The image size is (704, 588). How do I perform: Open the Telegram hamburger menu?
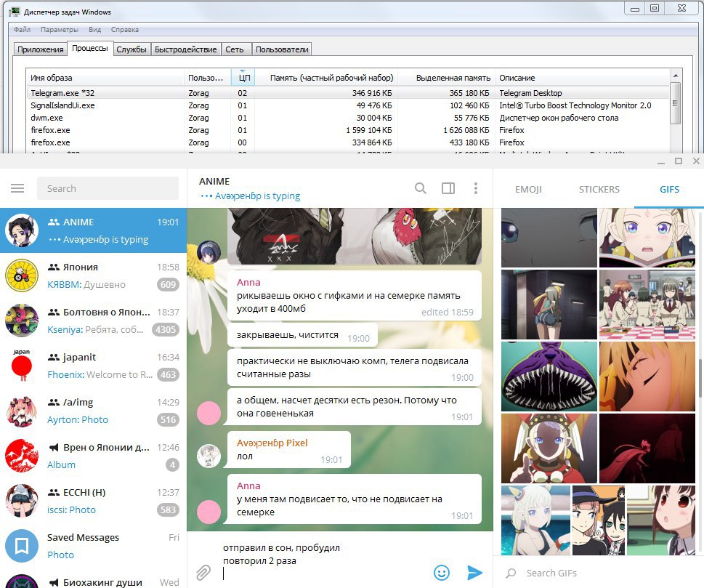(x=17, y=188)
